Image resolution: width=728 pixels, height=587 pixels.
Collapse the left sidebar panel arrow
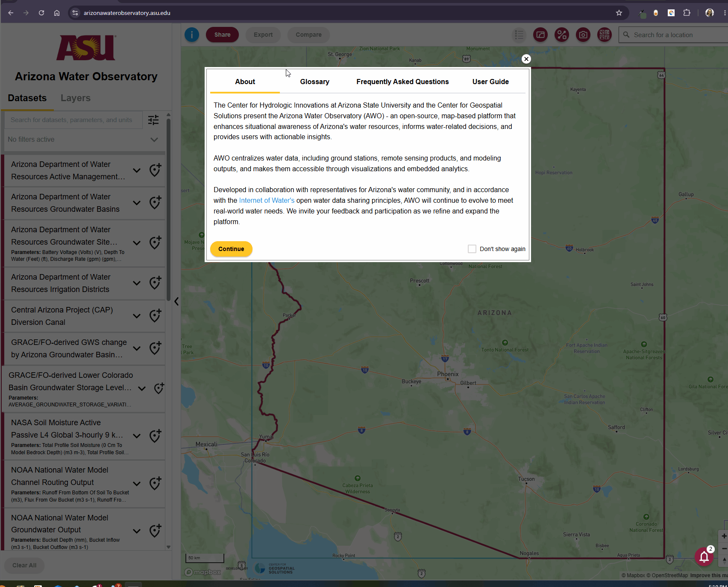pyautogui.click(x=176, y=301)
